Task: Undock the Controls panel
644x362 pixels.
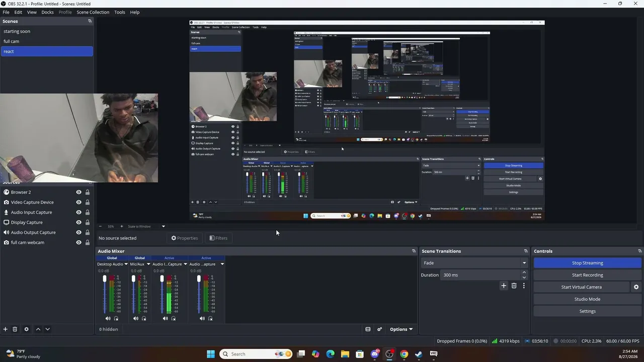Action: point(640,251)
